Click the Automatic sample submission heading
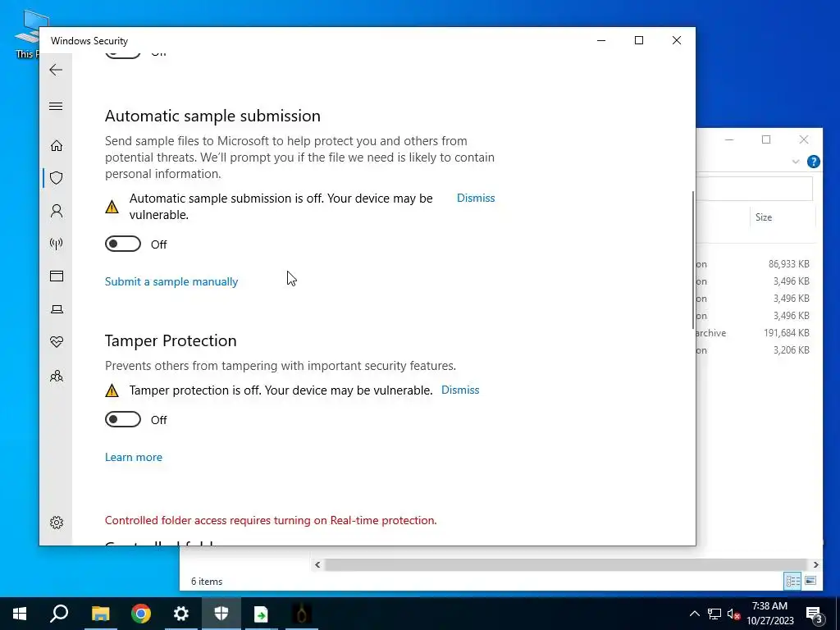Image resolution: width=840 pixels, height=630 pixels. pos(212,116)
